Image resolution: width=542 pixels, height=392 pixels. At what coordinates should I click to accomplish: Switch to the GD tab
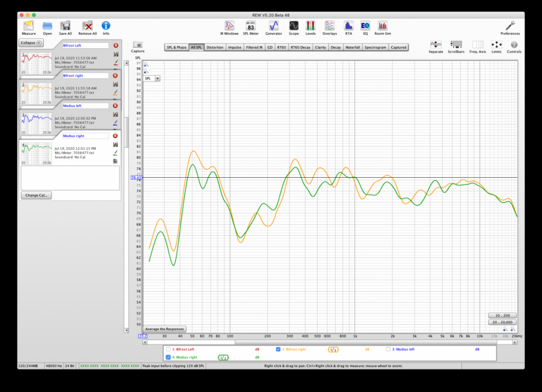click(x=270, y=47)
